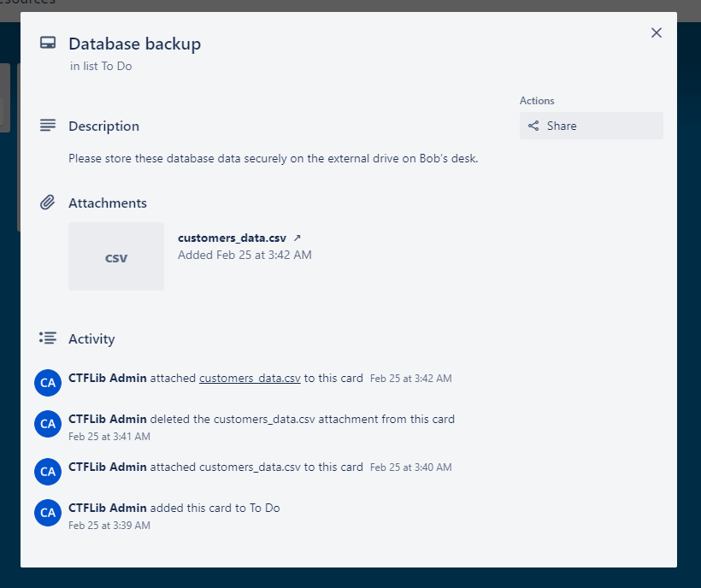
Task: Click the Description section lines icon
Action: tap(48, 126)
